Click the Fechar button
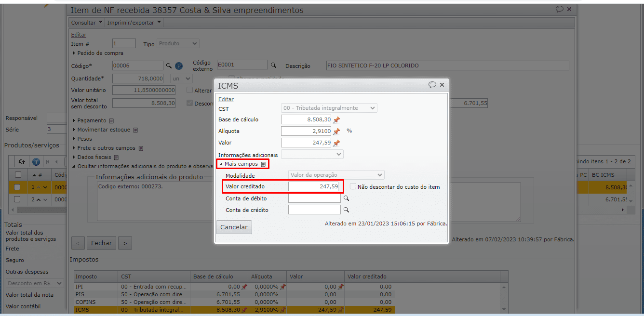644x316 pixels. click(101, 243)
